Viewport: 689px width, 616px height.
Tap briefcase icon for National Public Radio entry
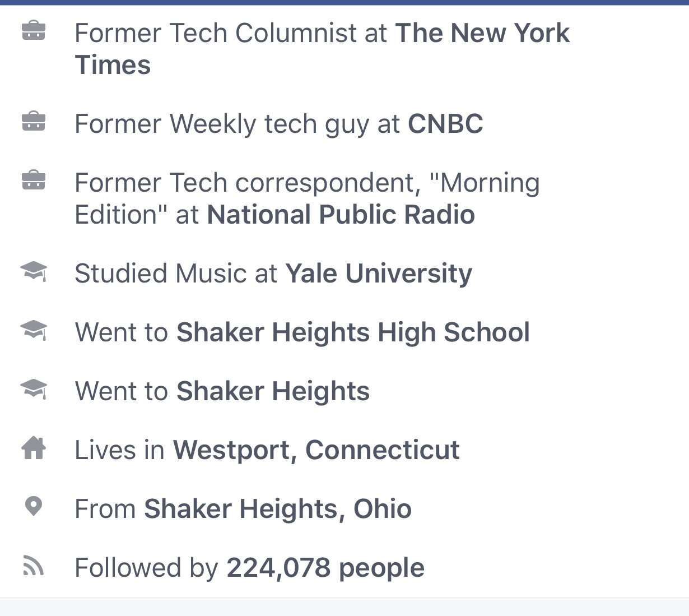pyautogui.click(x=34, y=180)
